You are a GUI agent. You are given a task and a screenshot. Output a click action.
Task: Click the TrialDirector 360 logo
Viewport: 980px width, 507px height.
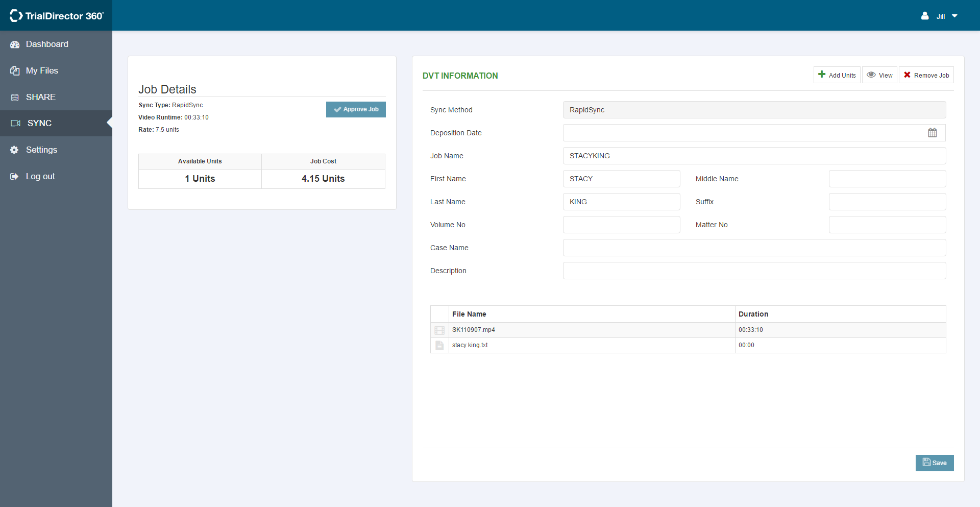57,16
